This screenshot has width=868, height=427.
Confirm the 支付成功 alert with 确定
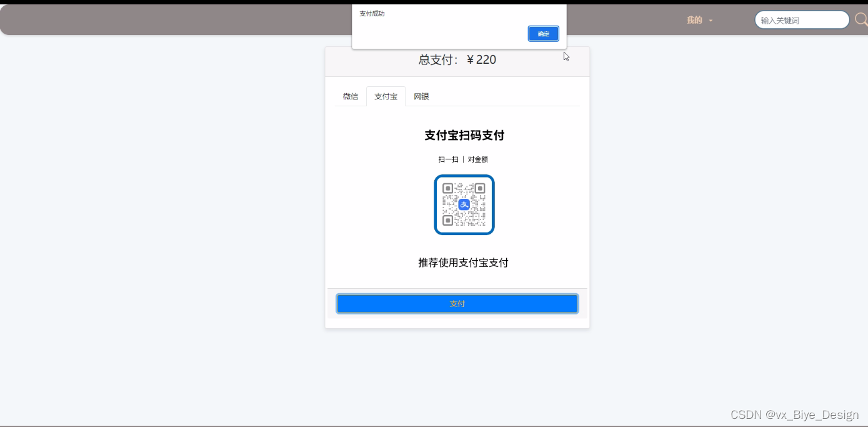[543, 34]
